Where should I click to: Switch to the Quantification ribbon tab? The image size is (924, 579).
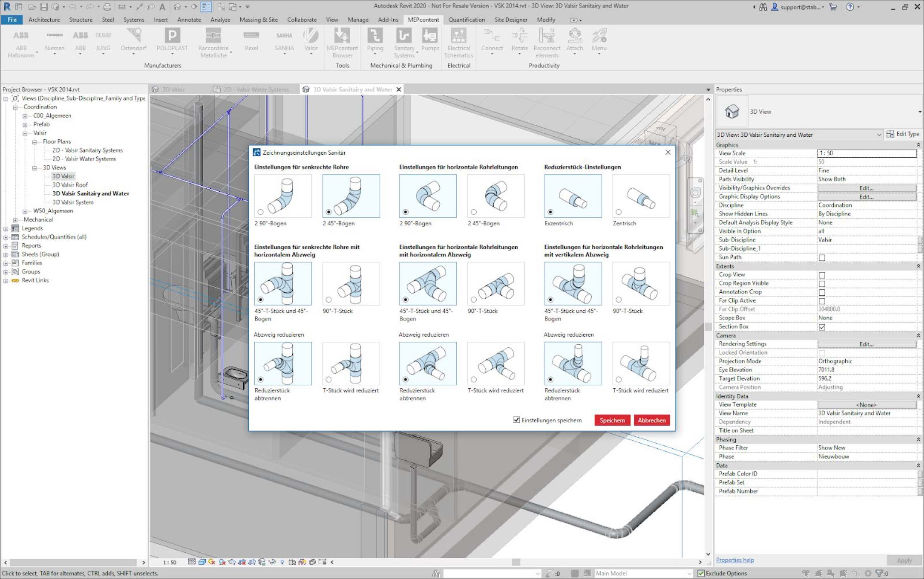[x=466, y=20]
